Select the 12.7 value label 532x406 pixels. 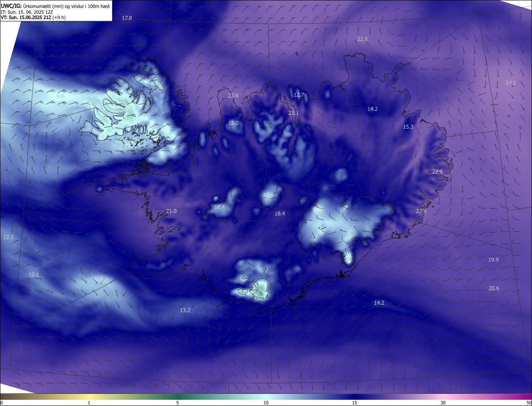(299, 95)
